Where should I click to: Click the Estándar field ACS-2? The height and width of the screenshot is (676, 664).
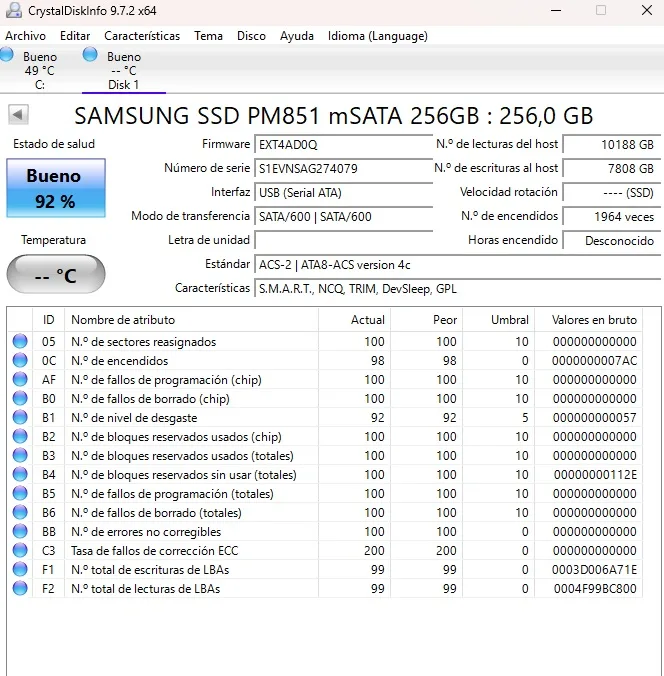point(458,265)
